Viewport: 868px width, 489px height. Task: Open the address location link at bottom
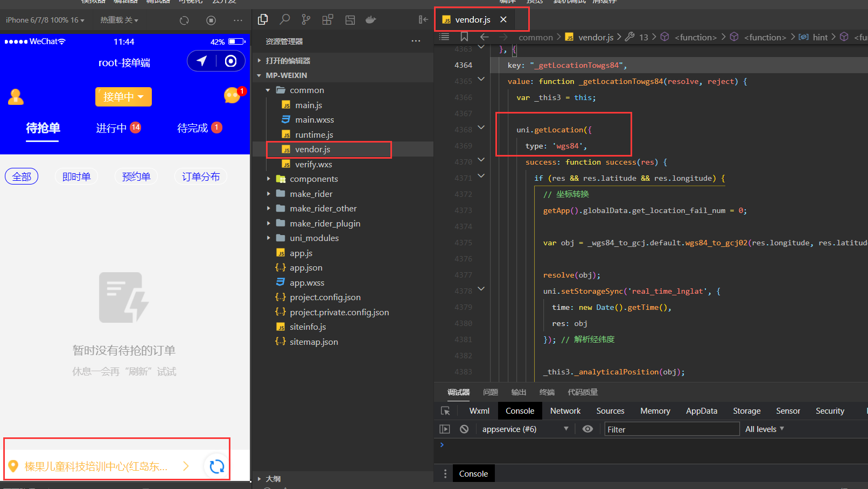pos(99,466)
